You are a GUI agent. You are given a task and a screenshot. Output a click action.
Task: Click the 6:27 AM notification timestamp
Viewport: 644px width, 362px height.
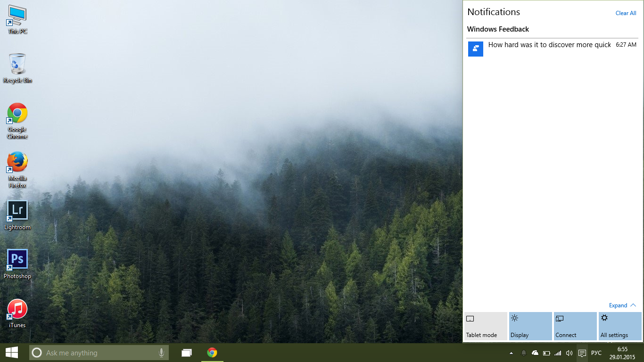pyautogui.click(x=626, y=45)
